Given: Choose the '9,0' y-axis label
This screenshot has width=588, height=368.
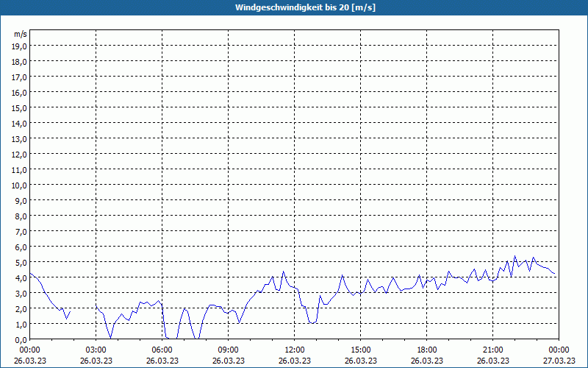Looking at the screenshot, I should (21, 200).
